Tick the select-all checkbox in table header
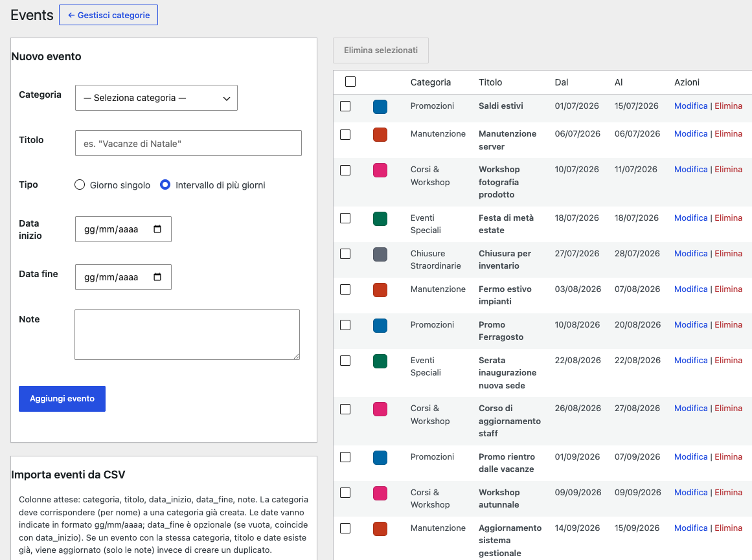Image resolution: width=752 pixels, height=560 pixels. (x=350, y=82)
